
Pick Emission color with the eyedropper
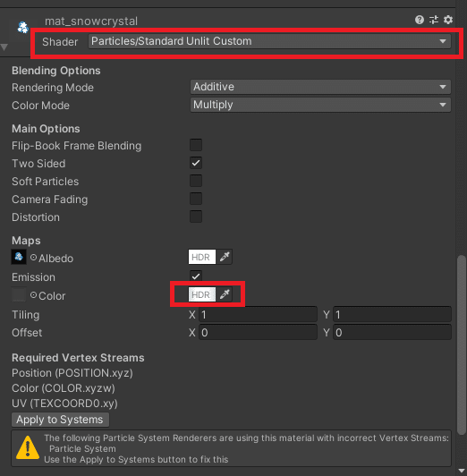pos(225,294)
